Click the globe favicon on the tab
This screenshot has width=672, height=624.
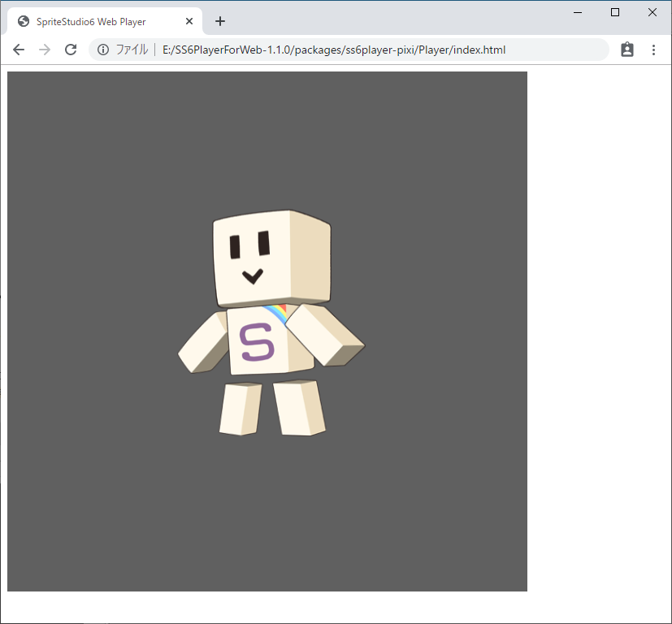[x=24, y=21]
